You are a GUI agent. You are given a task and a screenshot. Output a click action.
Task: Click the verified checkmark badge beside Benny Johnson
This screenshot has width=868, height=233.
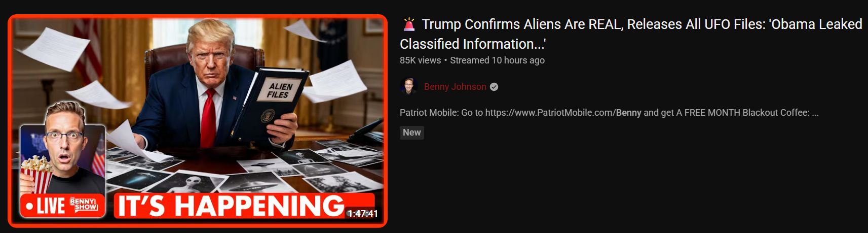click(x=494, y=87)
